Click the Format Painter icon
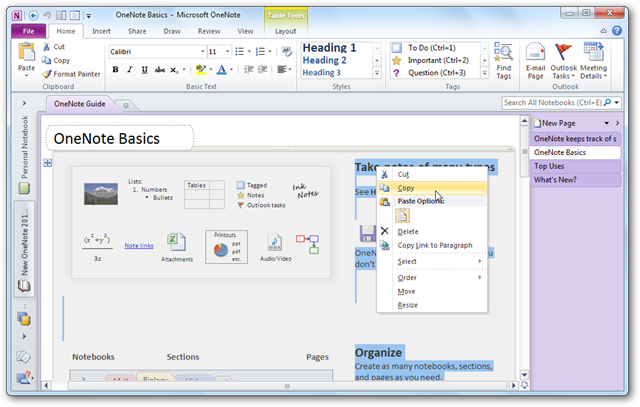The height and width of the screenshot is (407, 640). tap(47, 74)
